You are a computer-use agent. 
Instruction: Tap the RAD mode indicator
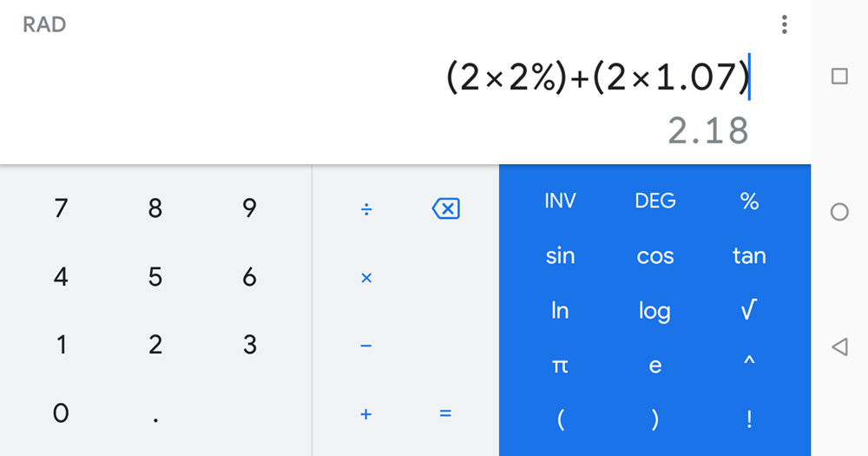point(44,24)
